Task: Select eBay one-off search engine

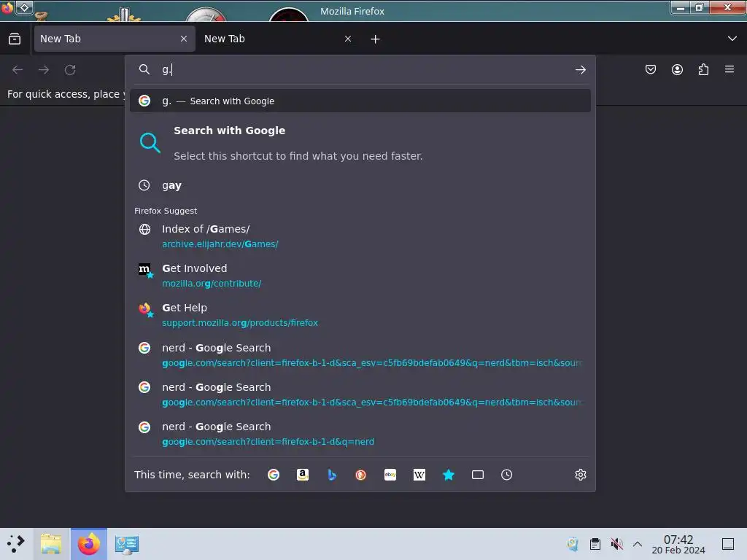Action: coord(390,475)
